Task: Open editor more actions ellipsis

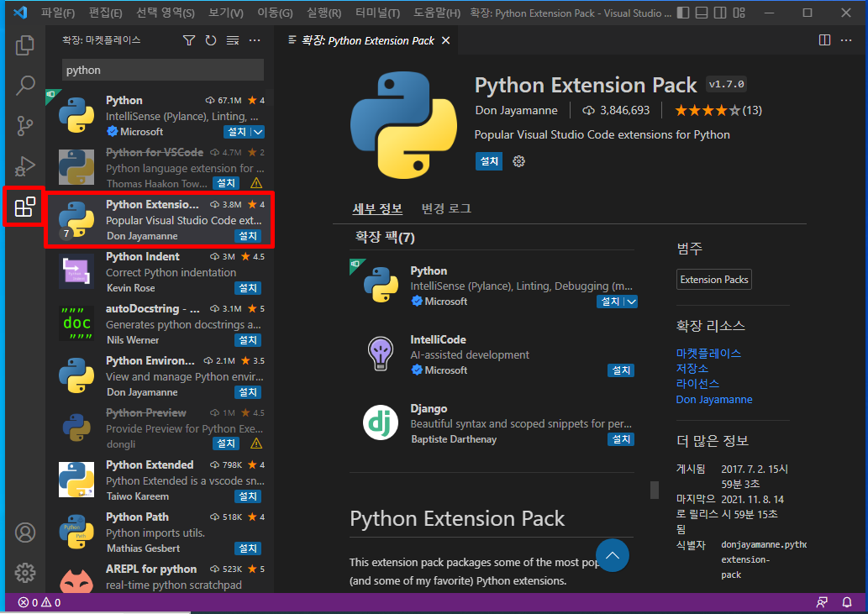Action: 846,40
